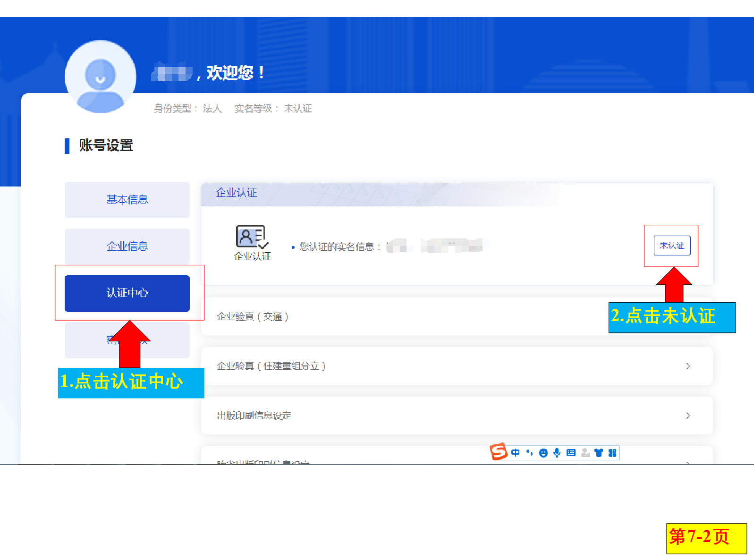Image resolution: width=754 pixels, height=560 pixels.
Task: Click the microphone voice input icon
Action: tap(557, 453)
